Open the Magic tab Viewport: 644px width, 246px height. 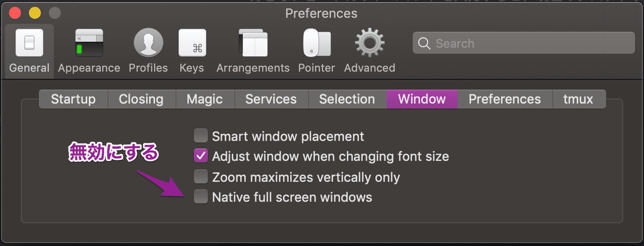point(204,99)
